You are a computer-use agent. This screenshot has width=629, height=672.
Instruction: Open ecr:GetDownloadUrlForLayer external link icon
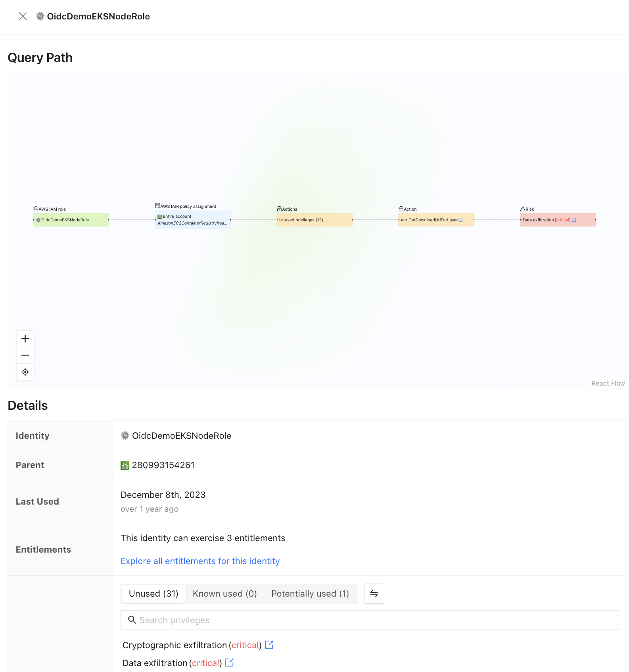click(x=460, y=220)
